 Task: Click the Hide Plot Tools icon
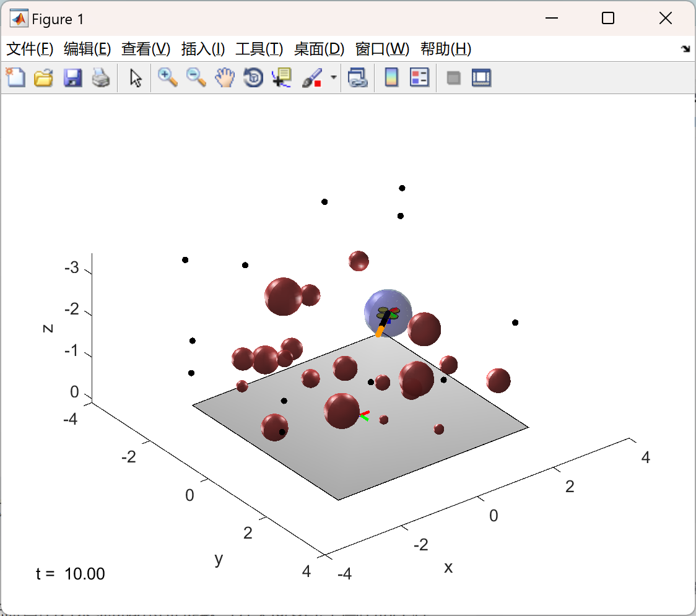453,78
